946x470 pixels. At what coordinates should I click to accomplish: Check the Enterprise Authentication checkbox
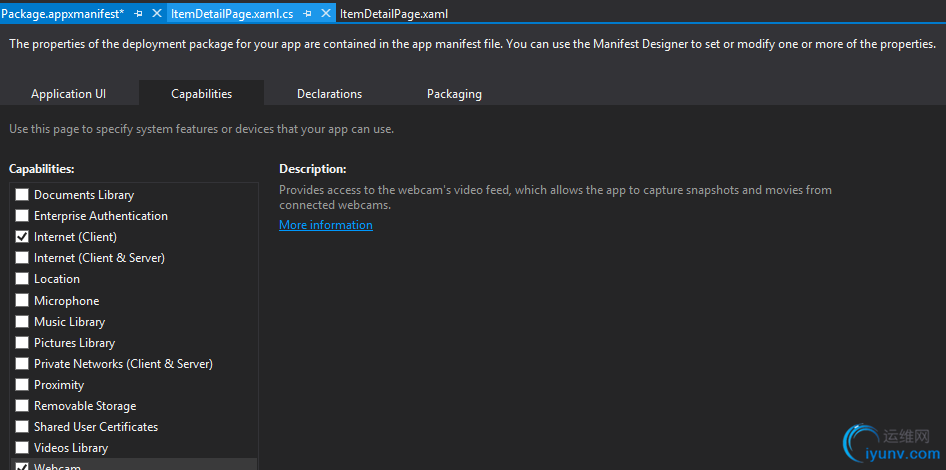(x=22, y=216)
